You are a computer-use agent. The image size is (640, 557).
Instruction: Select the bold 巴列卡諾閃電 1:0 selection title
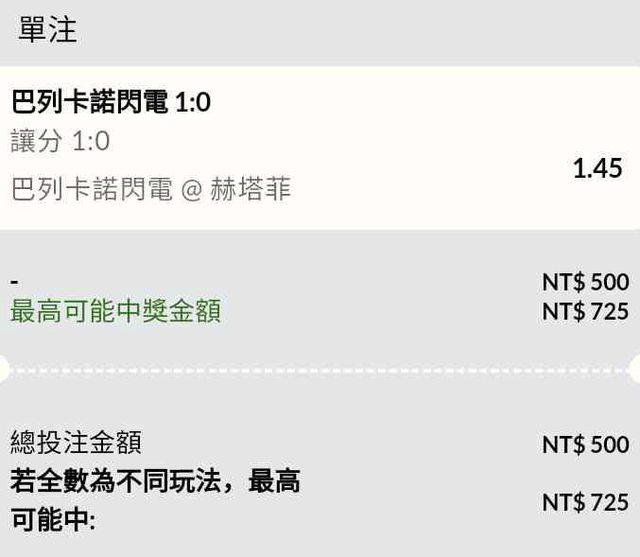click(x=111, y=102)
